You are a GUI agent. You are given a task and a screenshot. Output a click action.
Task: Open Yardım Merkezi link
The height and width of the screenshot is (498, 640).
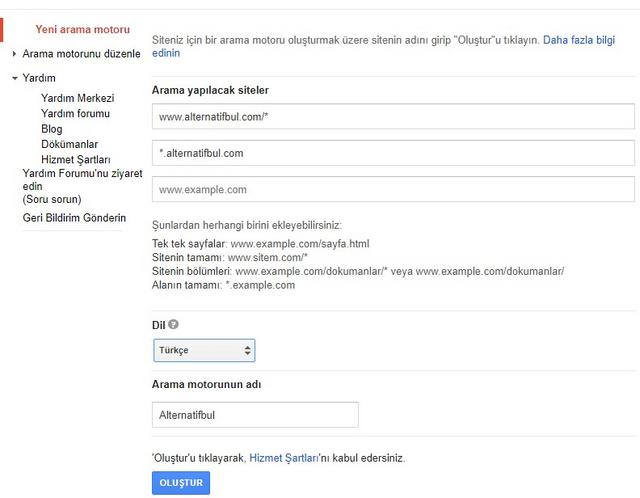click(x=78, y=98)
